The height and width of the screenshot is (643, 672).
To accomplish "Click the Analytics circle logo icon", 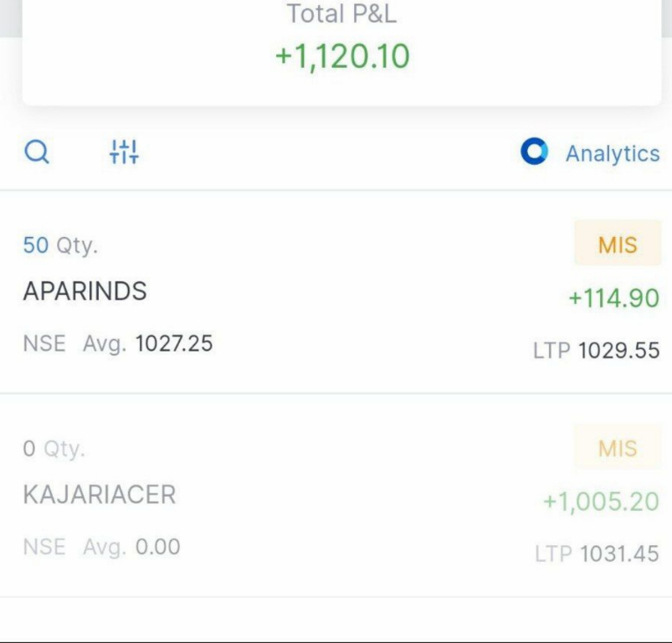I will 534,152.
